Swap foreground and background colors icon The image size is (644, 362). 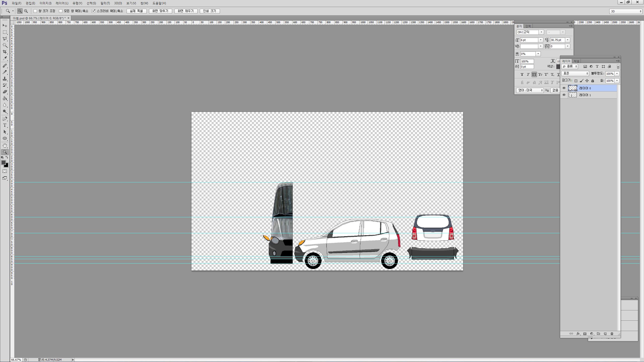point(7,157)
